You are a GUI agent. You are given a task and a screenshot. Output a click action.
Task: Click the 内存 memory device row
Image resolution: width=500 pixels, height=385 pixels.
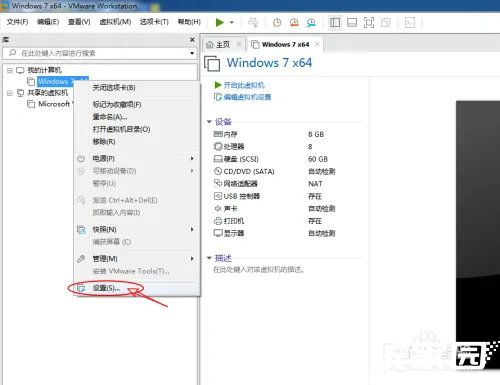click(x=273, y=134)
